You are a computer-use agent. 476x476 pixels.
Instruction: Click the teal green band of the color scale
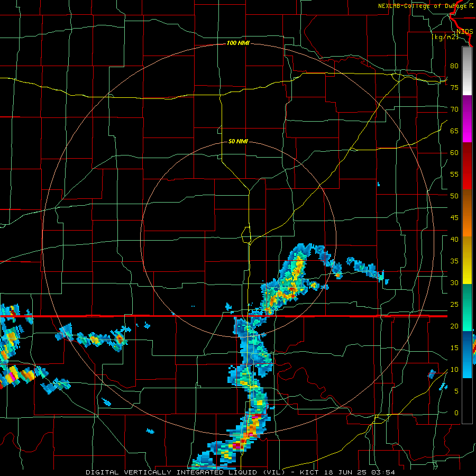point(467,307)
